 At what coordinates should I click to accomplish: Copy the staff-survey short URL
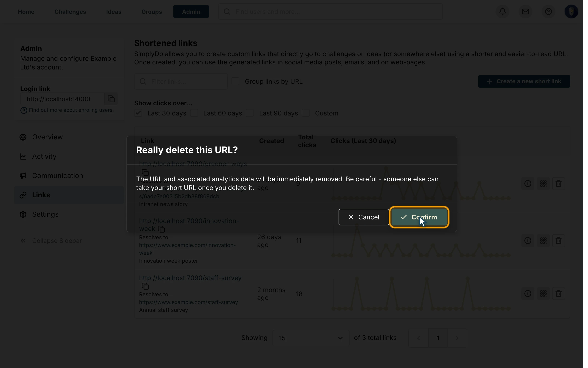click(145, 286)
